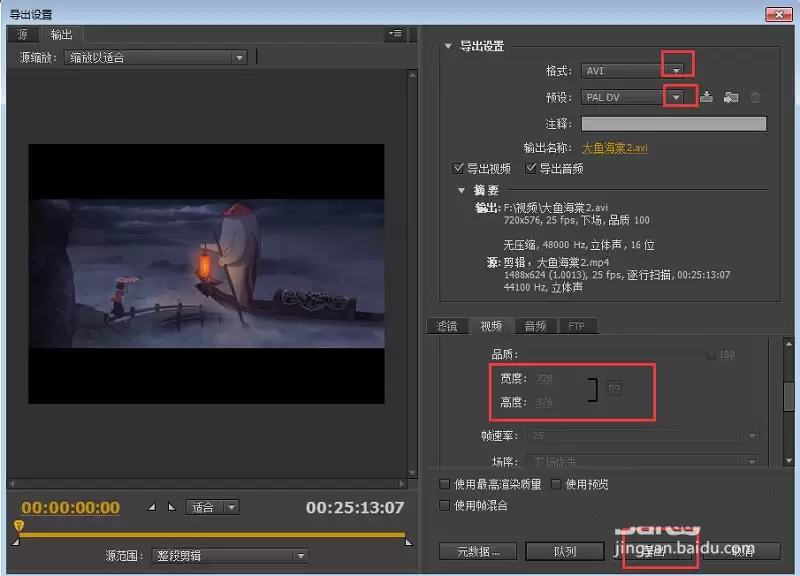Click the preview panel vertical scrollbar
This screenshot has width=800, height=576.
pyautogui.click(x=412, y=273)
